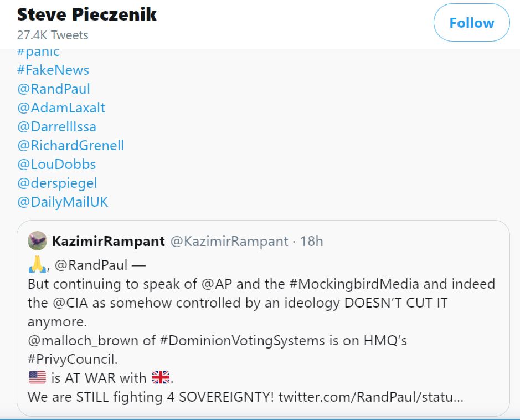Image resolution: width=520 pixels, height=420 pixels.
Task: Click the Steve Pieczenik profile name header
Action: tap(86, 14)
